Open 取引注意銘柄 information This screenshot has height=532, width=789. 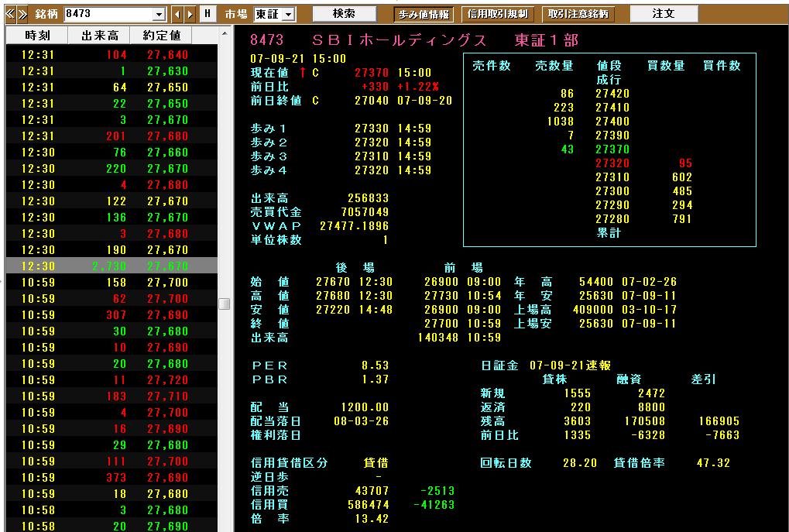(578, 14)
